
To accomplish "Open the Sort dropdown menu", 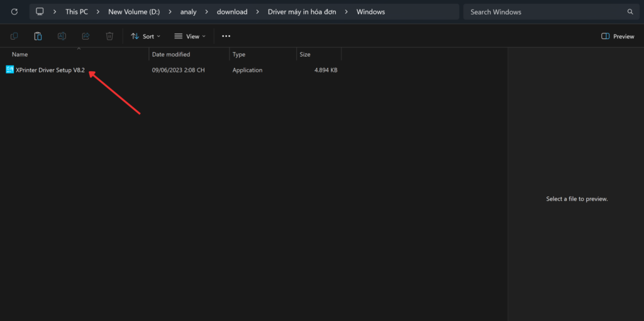I will [x=145, y=37].
